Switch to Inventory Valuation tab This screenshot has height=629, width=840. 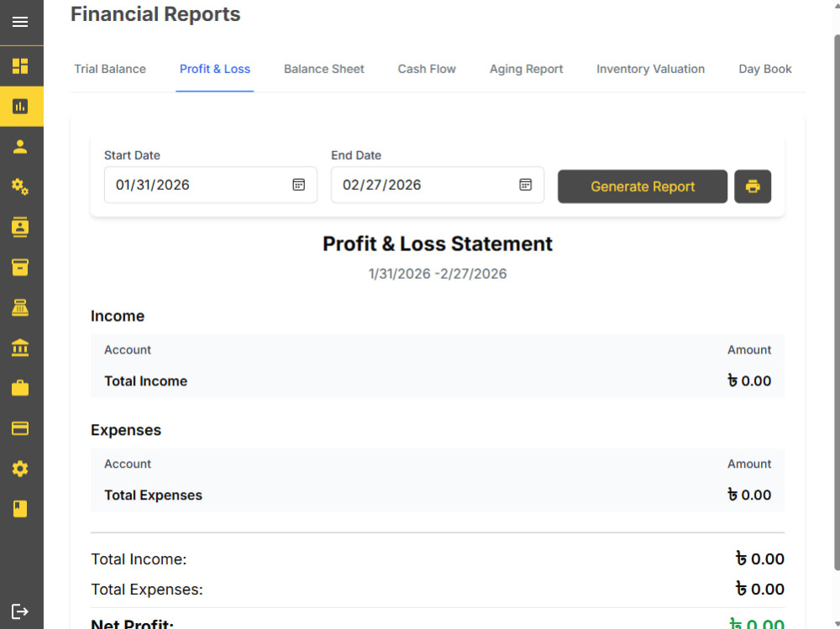[651, 69]
